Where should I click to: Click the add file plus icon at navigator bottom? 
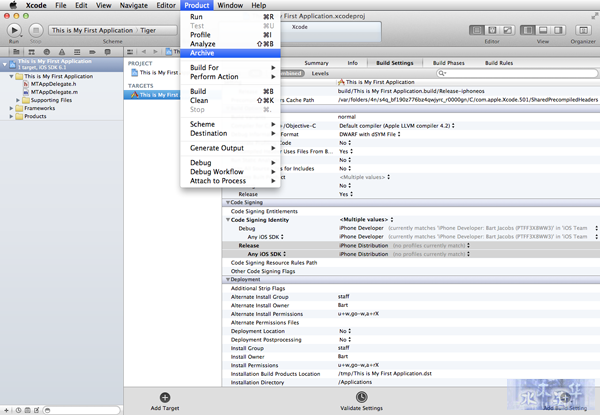(x=6, y=410)
